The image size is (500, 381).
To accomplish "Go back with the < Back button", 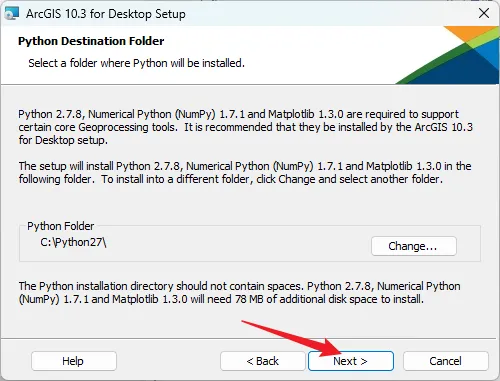I will [262, 361].
